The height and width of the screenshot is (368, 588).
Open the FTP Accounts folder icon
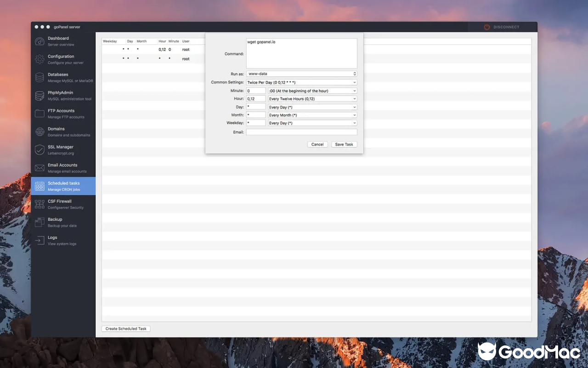[39, 113]
